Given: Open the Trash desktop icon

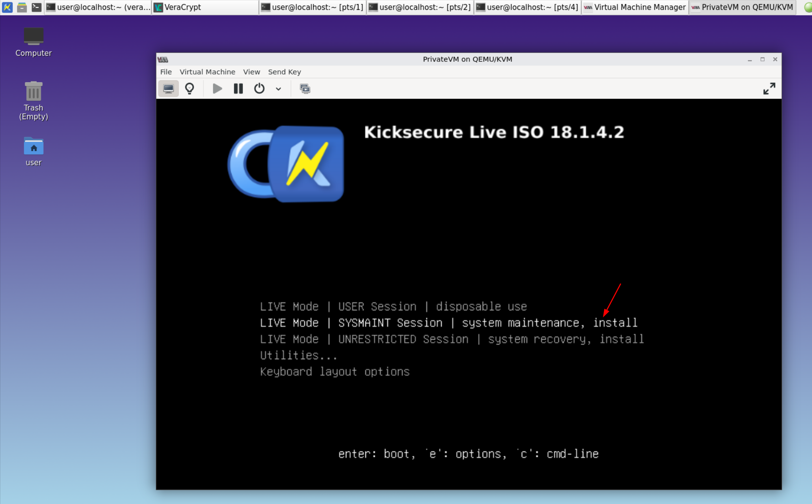Looking at the screenshot, I should tap(33, 101).
